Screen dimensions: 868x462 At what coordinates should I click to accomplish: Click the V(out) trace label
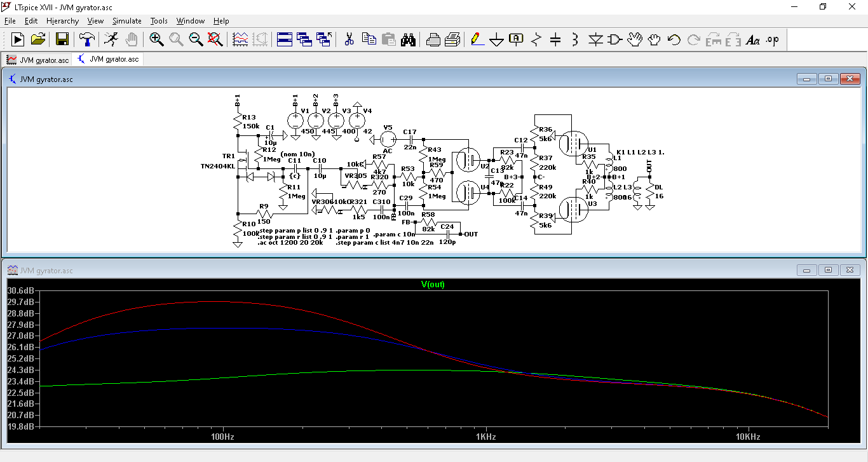433,284
